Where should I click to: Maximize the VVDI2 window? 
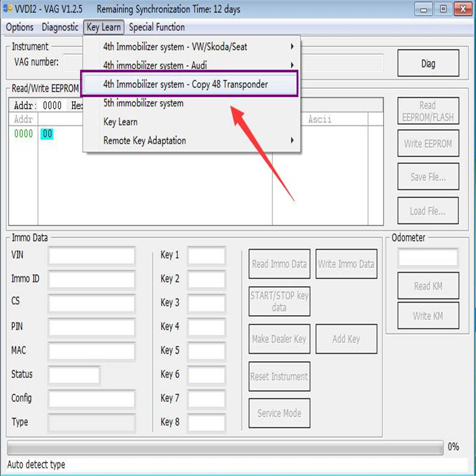[443, 9]
